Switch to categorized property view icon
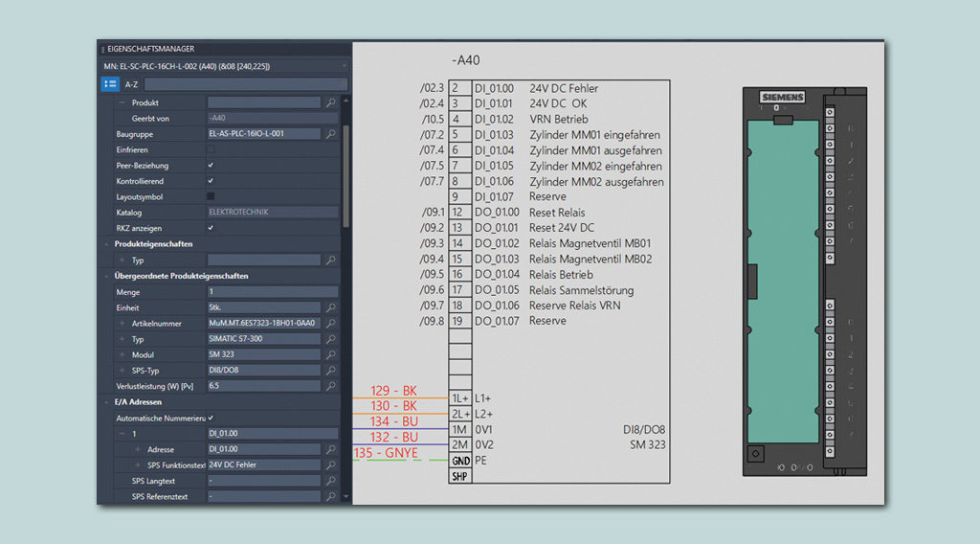The height and width of the screenshot is (544, 980). click(x=110, y=84)
